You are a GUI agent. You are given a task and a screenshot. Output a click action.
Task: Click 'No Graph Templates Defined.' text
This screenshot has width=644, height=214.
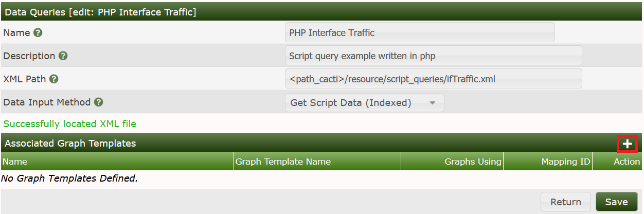point(69,179)
